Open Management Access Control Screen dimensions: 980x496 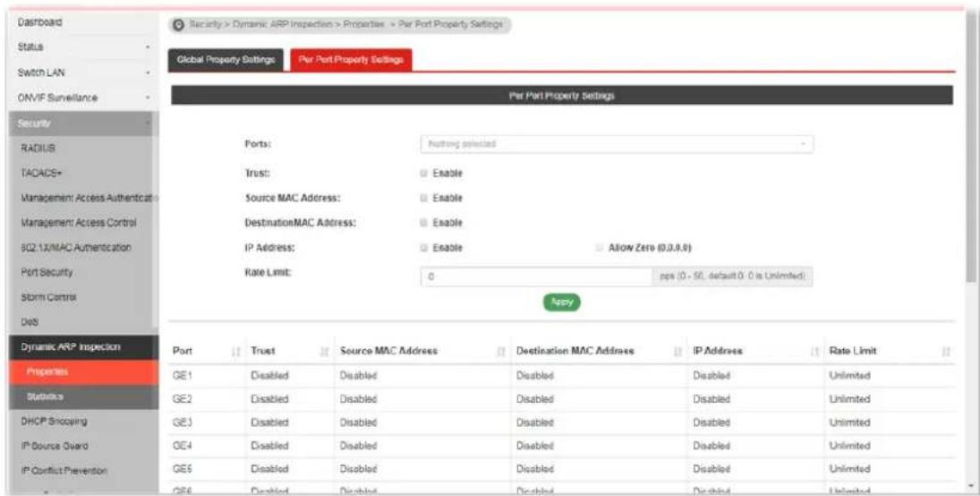79,223
